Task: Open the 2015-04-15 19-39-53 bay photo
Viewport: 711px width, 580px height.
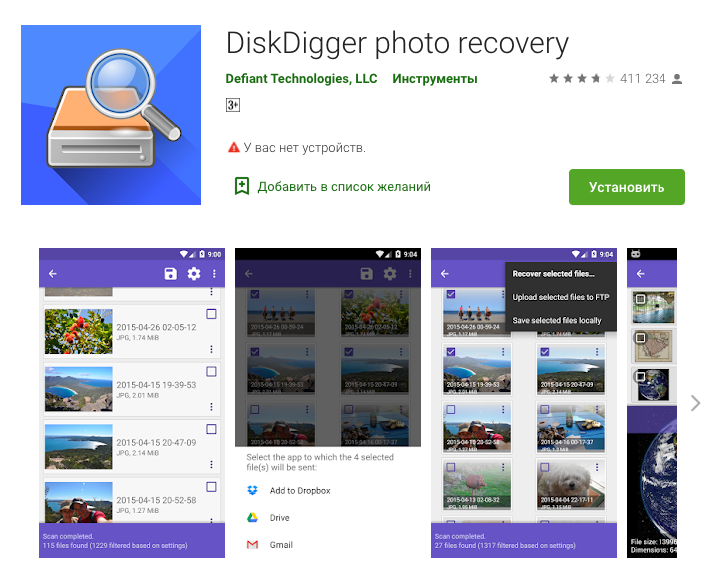Action: coord(79,389)
